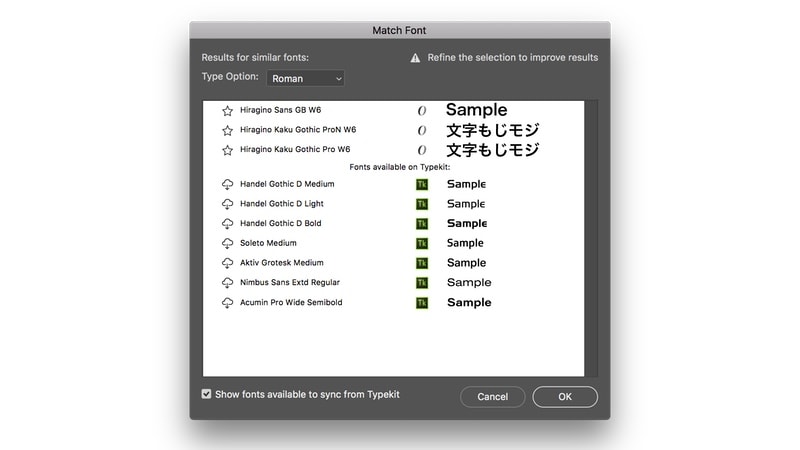Click cloud icon for Soleto Medium

tap(227, 243)
